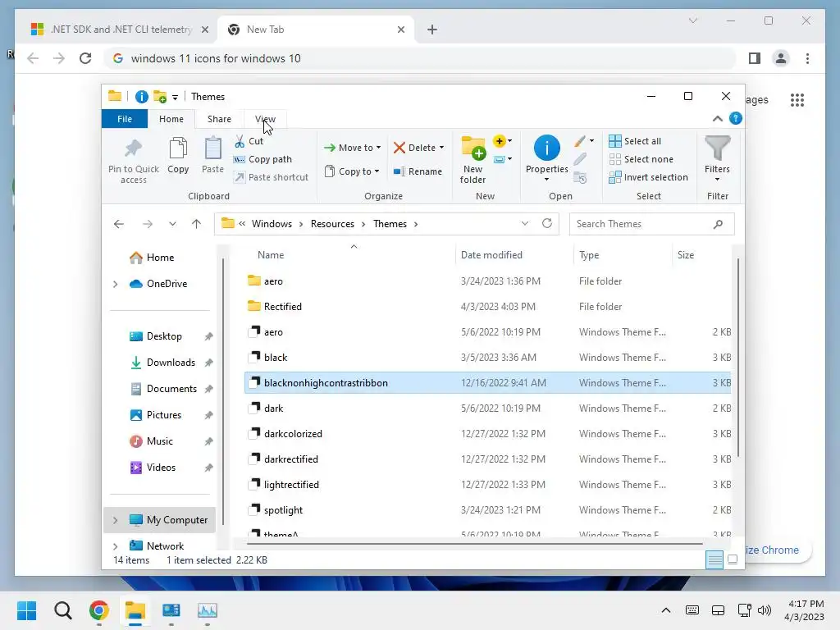Click New folder icon in quick access toolbar
The image size is (840, 630).
[x=160, y=97]
